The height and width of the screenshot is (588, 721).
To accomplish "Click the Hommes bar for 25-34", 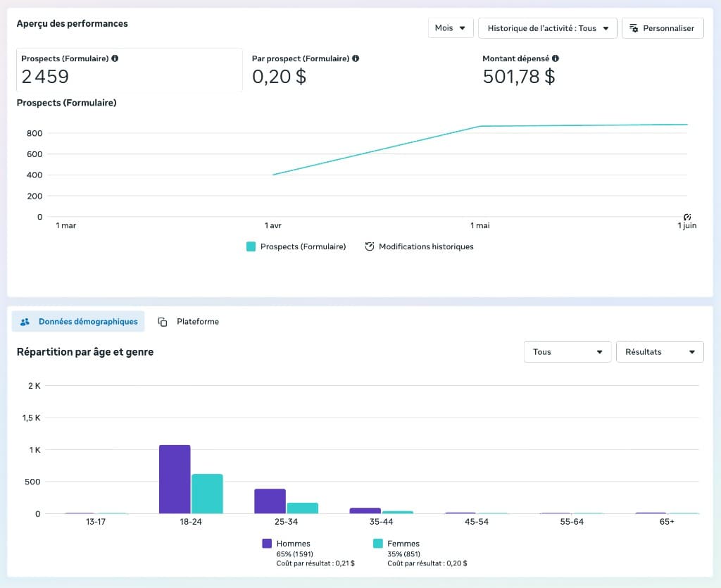I will 270,501.
